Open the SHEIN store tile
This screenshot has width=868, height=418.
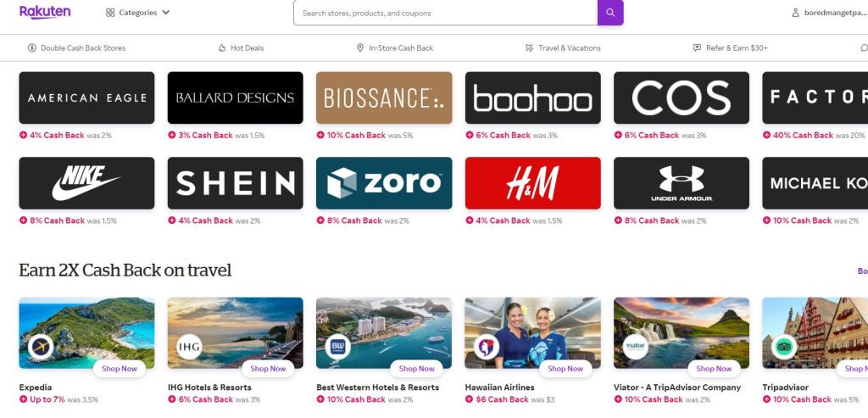click(235, 183)
